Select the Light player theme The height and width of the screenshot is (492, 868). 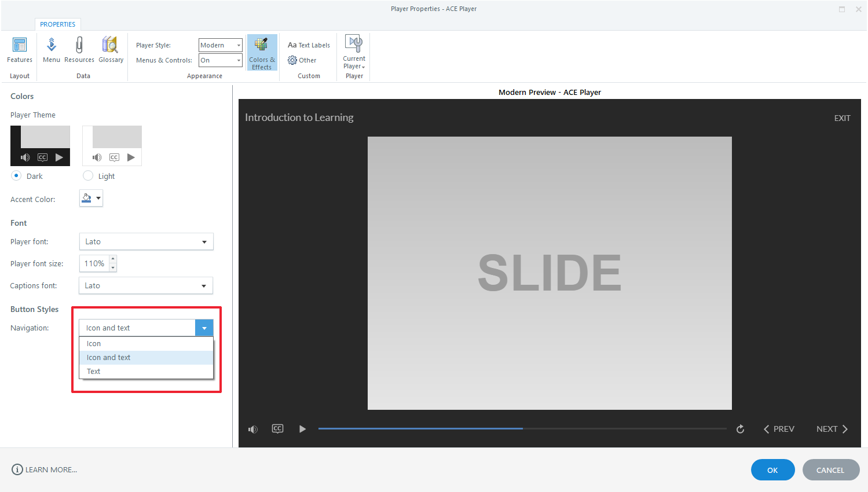[87, 175]
